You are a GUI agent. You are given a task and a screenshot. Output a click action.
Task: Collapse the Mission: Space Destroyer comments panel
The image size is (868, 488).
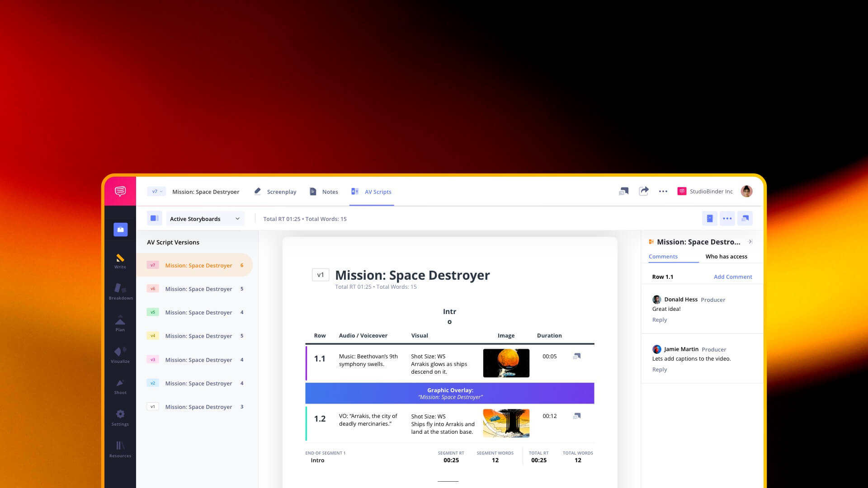(750, 242)
